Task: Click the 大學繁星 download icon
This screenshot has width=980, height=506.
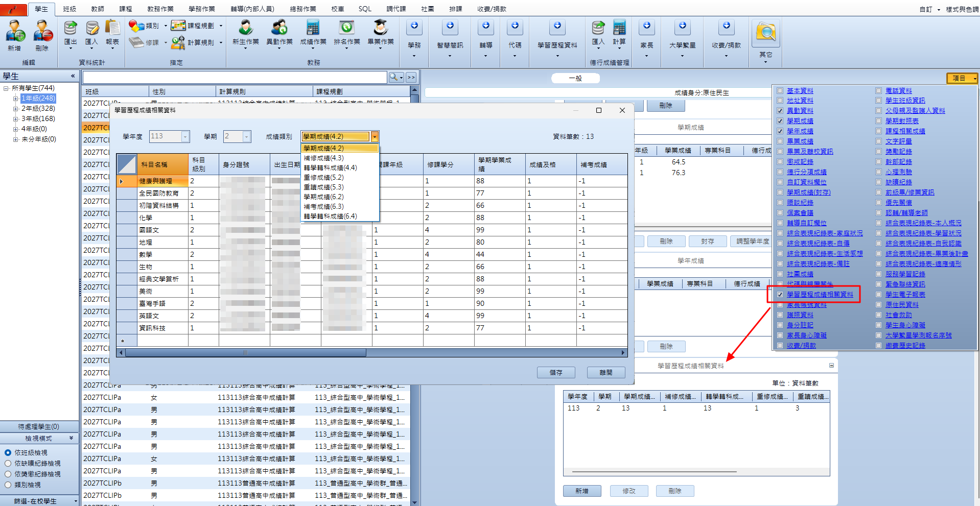Action: pos(683,27)
